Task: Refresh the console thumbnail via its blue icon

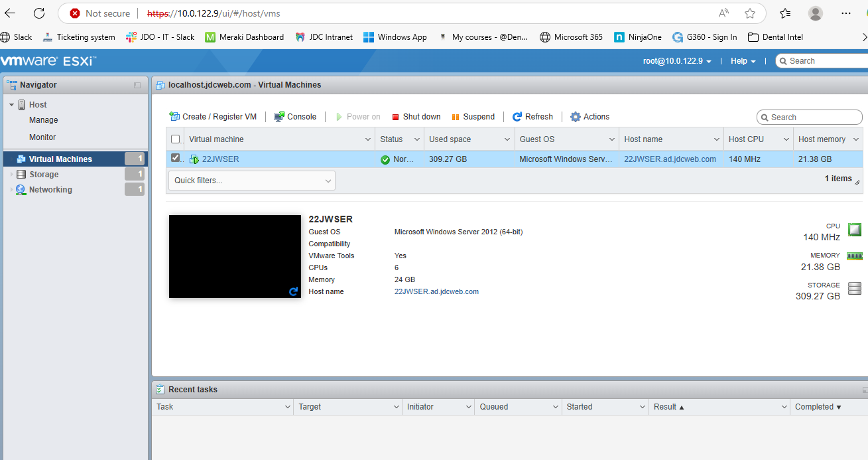Action: [x=294, y=291]
